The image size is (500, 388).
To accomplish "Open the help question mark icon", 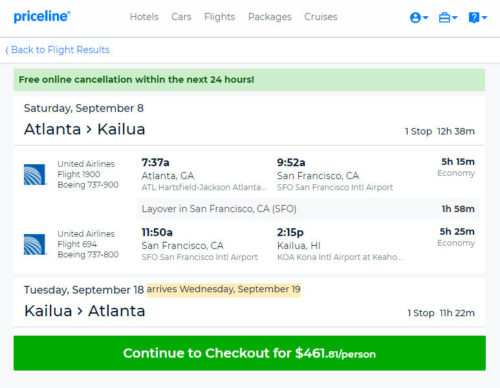I will [x=474, y=17].
